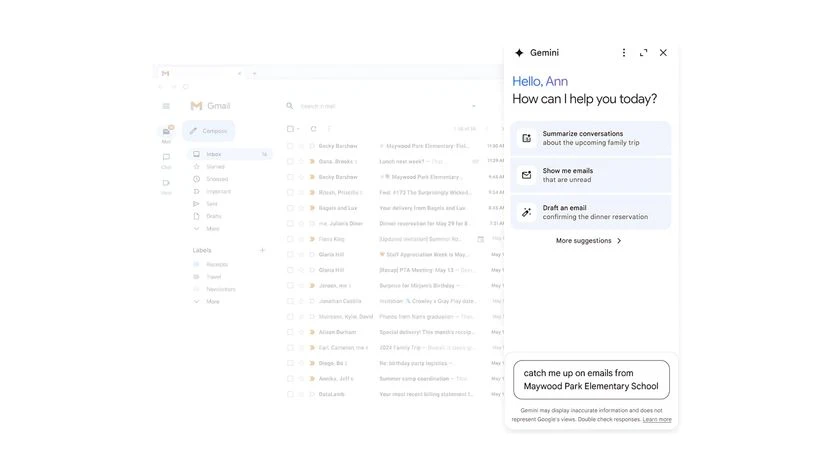Click the Gemini prompt input box
This screenshot has height=465, width=826.
pyautogui.click(x=591, y=380)
